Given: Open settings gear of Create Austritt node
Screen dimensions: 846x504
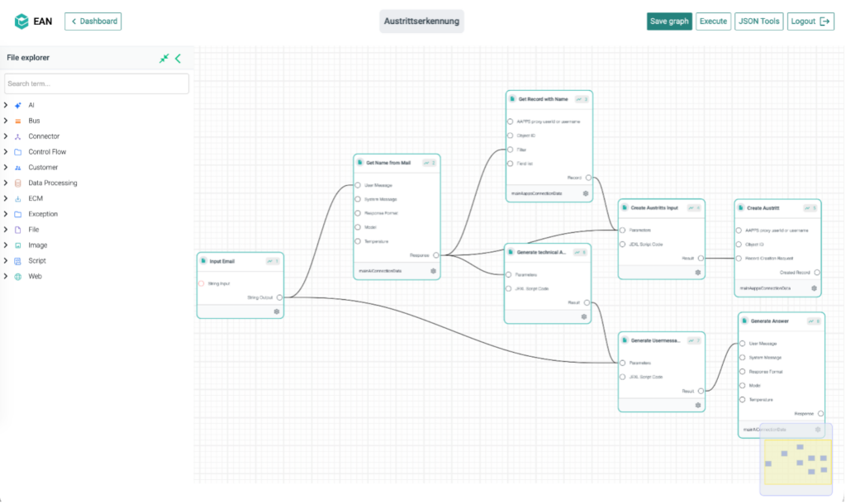Looking at the screenshot, I should 814,288.
